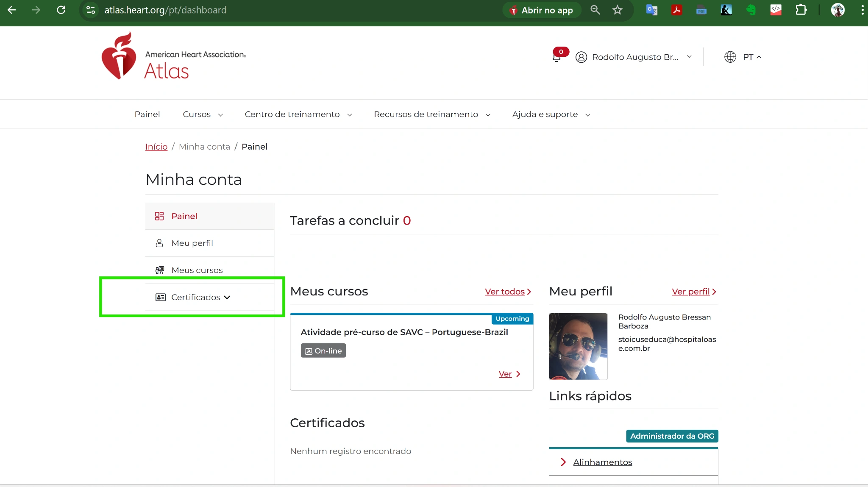Click the notifications bell showing zero
868x487 pixels.
(x=556, y=56)
